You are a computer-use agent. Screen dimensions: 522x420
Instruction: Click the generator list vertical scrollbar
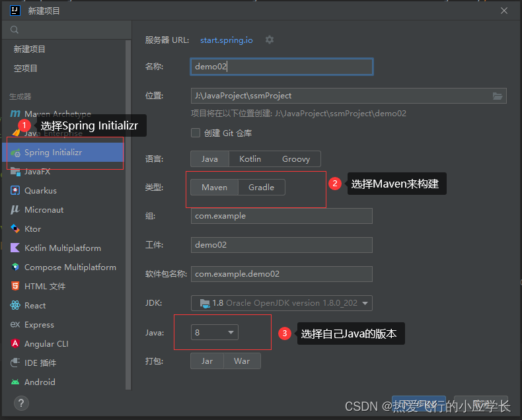tap(128, 215)
